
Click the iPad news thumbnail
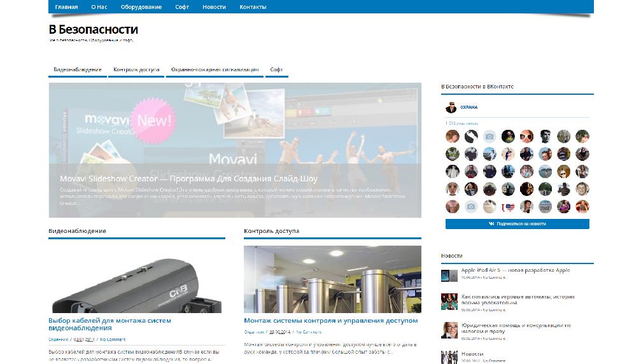pyautogui.click(x=449, y=276)
